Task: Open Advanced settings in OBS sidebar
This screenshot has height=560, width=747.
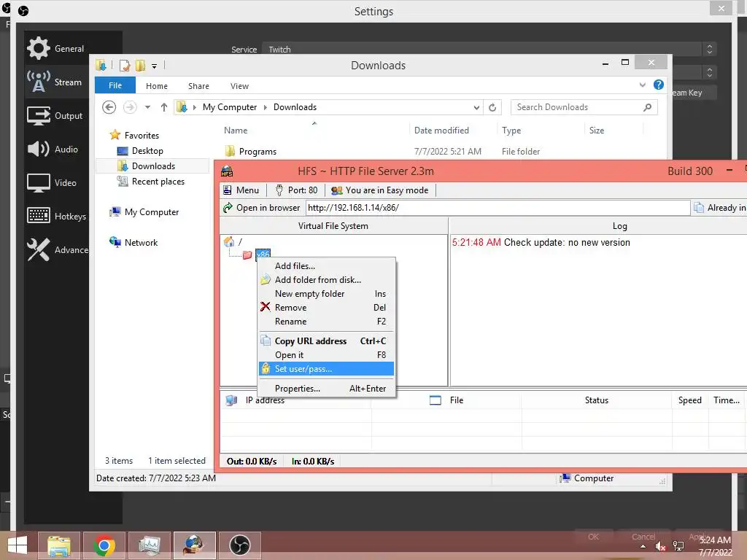Action: (x=56, y=249)
